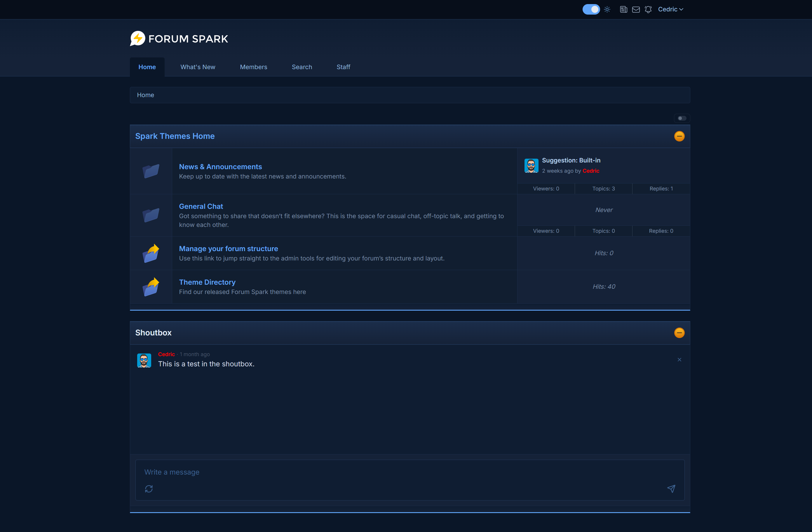Open the Members tab

click(253, 67)
